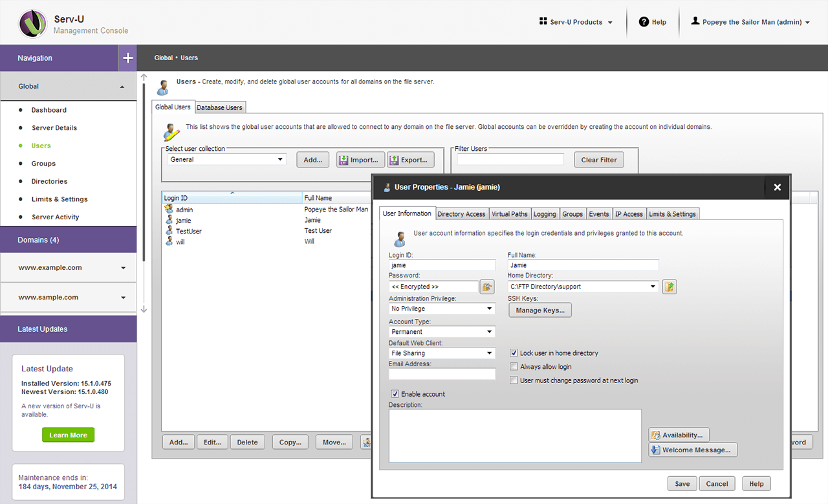Click the Login ID field
The width and height of the screenshot is (828, 504).
click(x=442, y=265)
